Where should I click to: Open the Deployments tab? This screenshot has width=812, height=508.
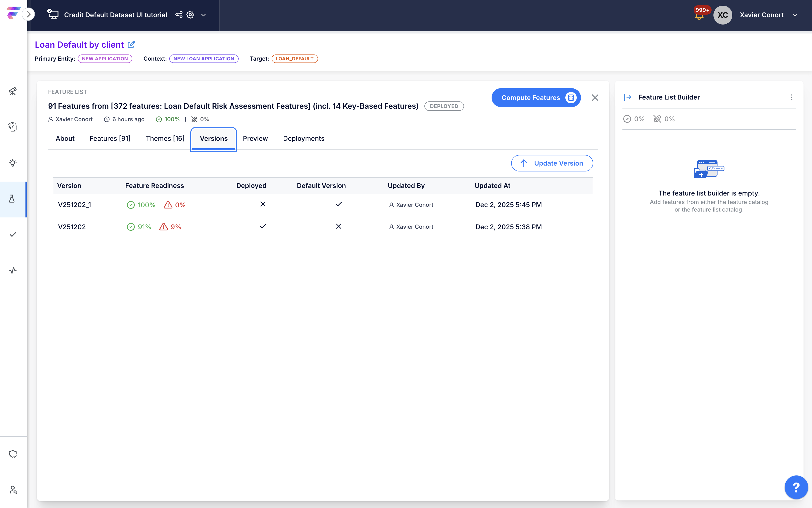[303, 138]
